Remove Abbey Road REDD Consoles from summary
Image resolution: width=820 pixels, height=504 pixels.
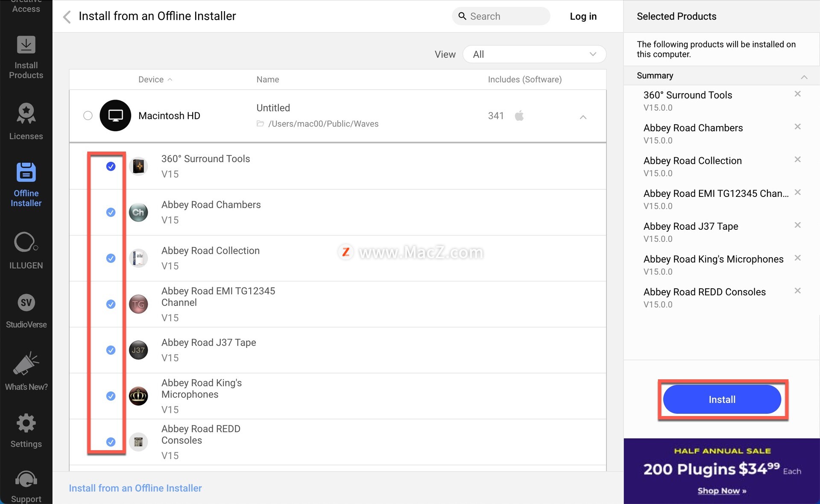797,291
